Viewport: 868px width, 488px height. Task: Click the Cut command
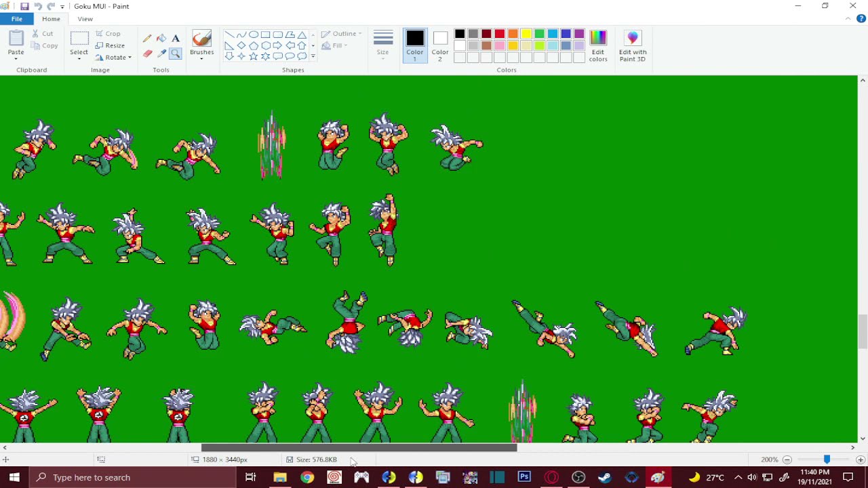43,33
